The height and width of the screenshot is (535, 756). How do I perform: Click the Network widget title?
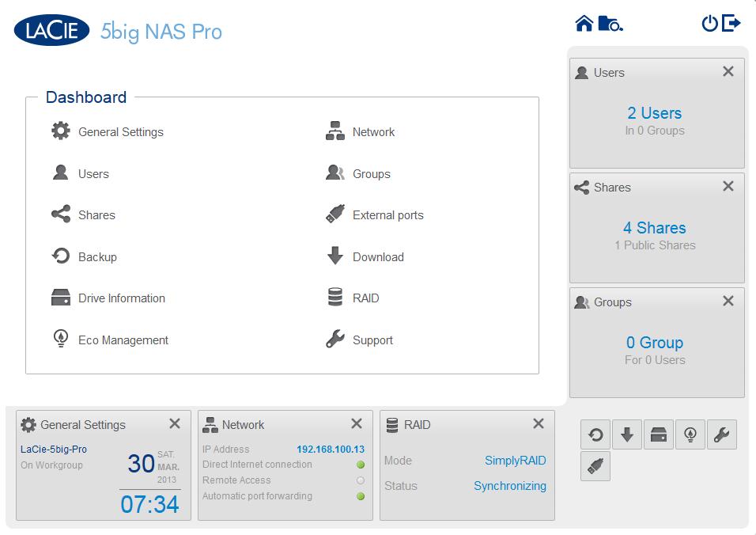(x=243, y=425)
